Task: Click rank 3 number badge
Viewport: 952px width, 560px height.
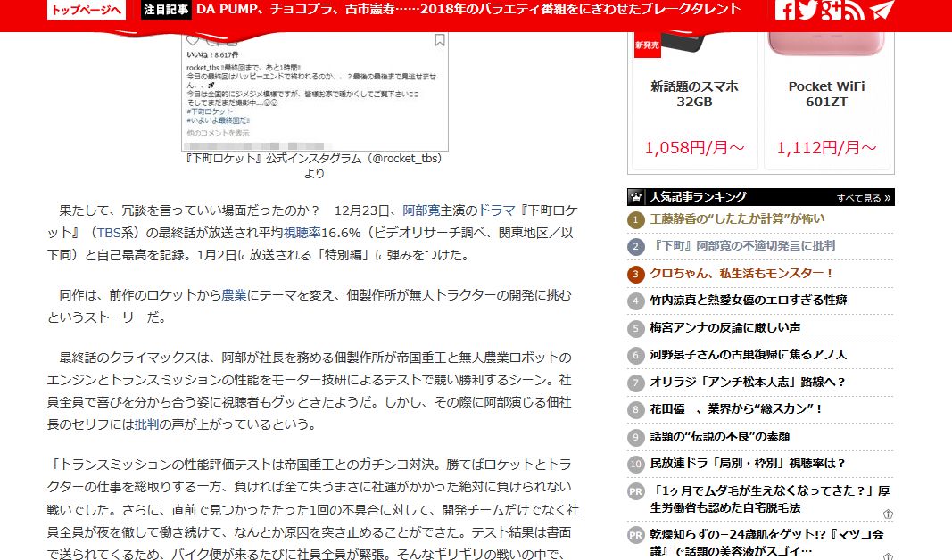Action: pyautogui.click(x=635, y=275)
